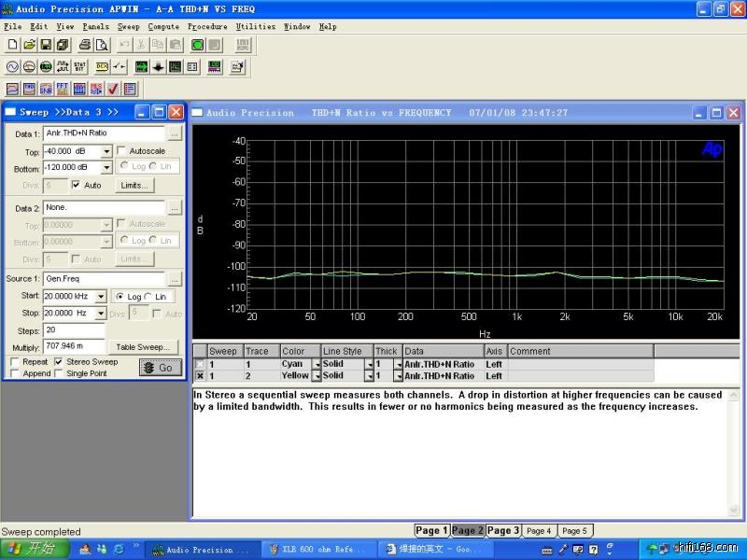
Task: Open the Compute menu
Action: [x=163, y=27]
